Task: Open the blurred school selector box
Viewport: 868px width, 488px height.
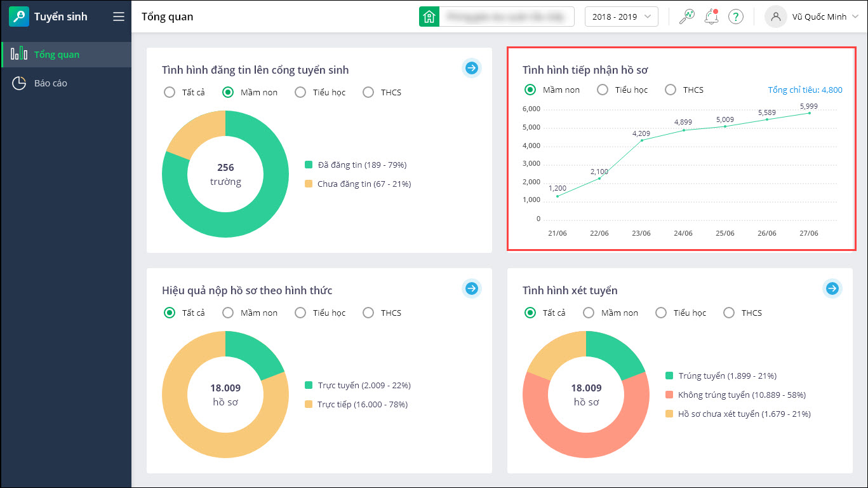Action: (507, 17)
